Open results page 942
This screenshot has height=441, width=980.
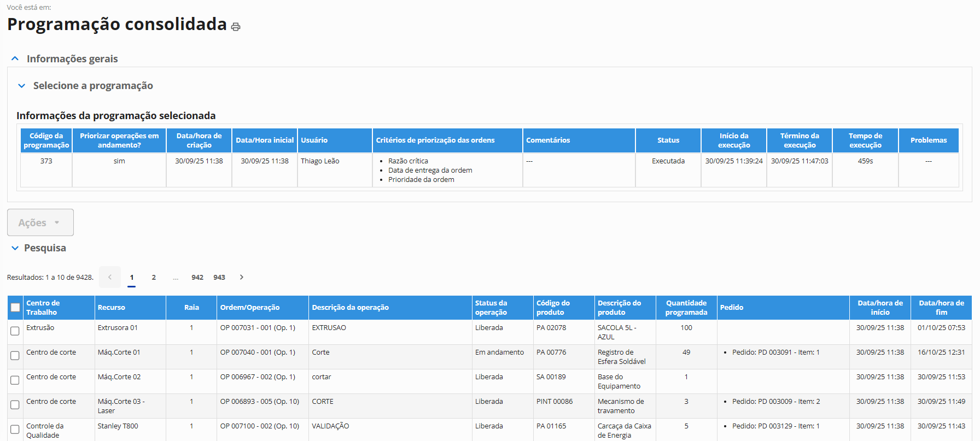click(197, 277)
